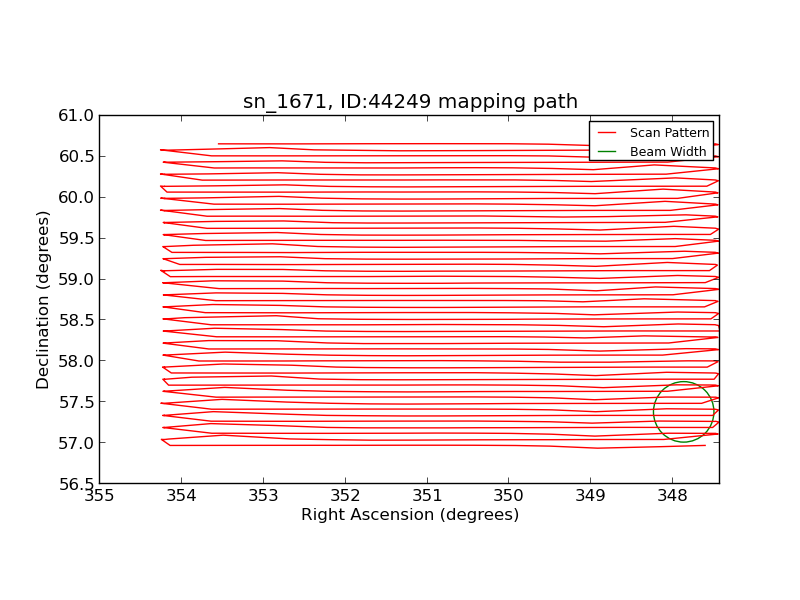Image resolution: width=800 pixels, height=600 pixels.
Task: Click the y-axis tick label 56.5
Action: (x=76, y=484)
